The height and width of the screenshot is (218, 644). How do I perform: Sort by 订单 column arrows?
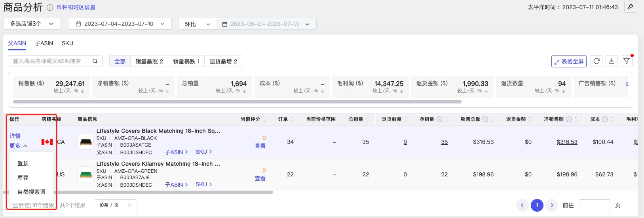292,119
